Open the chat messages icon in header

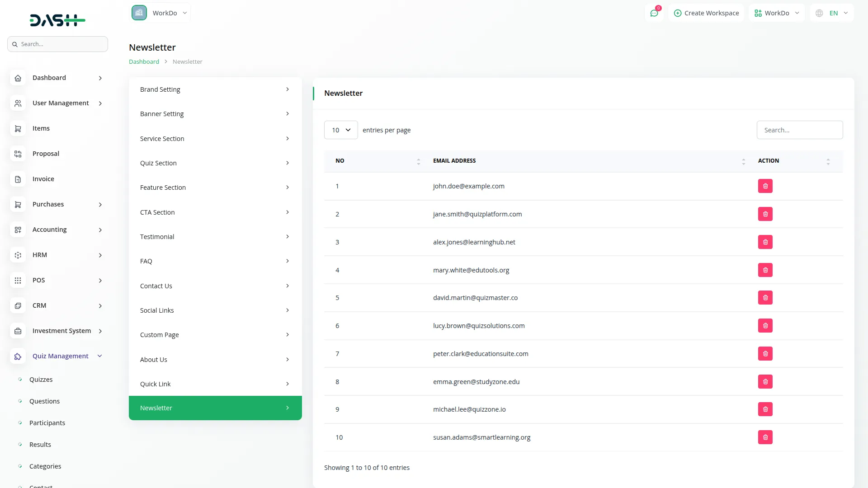[654, 13]
